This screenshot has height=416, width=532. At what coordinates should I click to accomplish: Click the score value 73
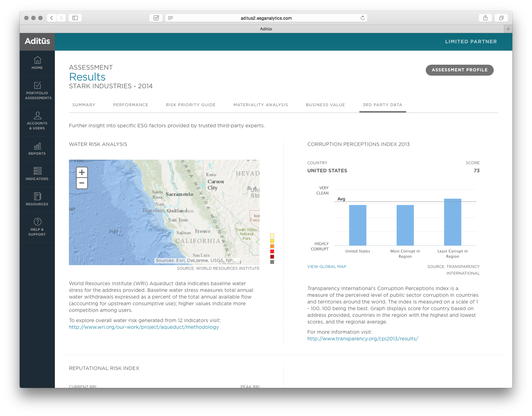click(476, 171)
